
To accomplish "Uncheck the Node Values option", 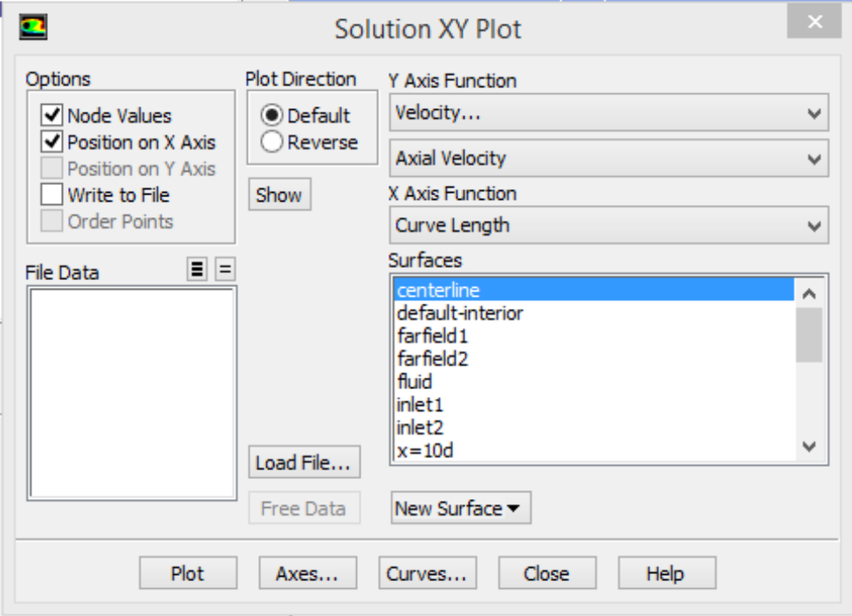I will 52,115.
